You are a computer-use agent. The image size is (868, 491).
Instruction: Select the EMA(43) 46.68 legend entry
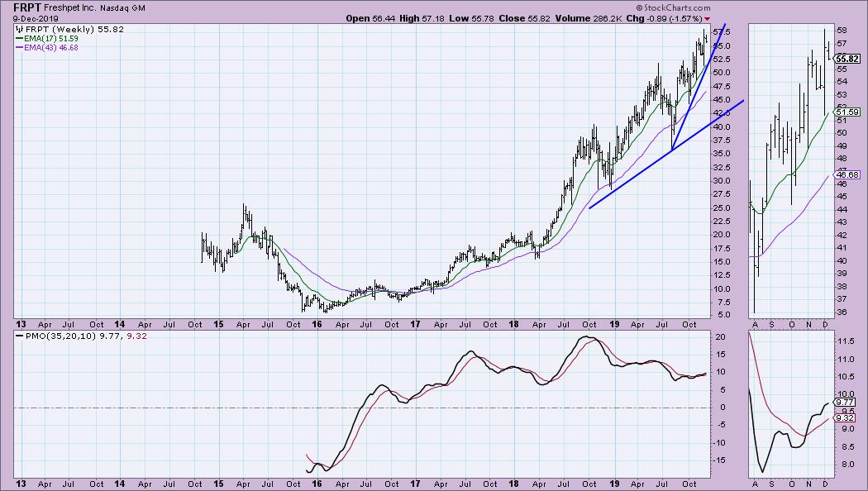click(x=47, y=48)
